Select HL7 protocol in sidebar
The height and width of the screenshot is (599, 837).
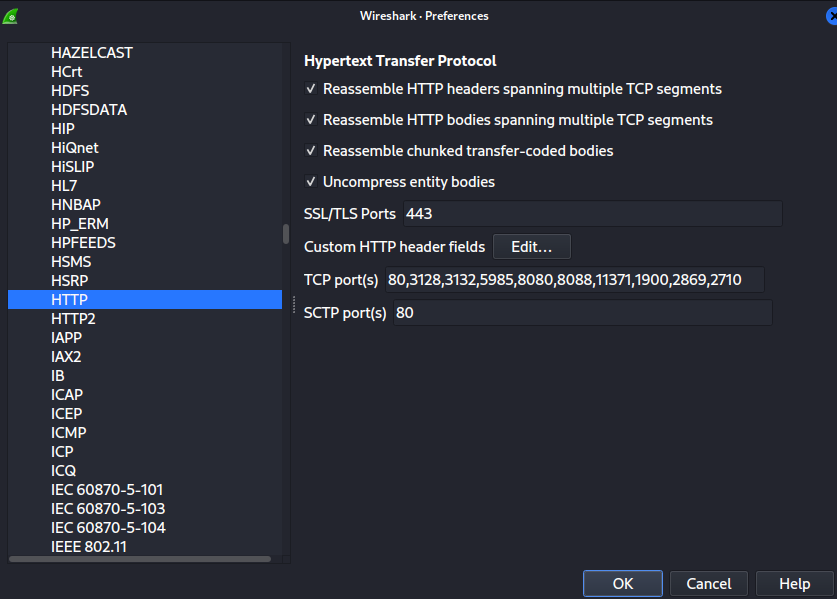pos(64,186)
